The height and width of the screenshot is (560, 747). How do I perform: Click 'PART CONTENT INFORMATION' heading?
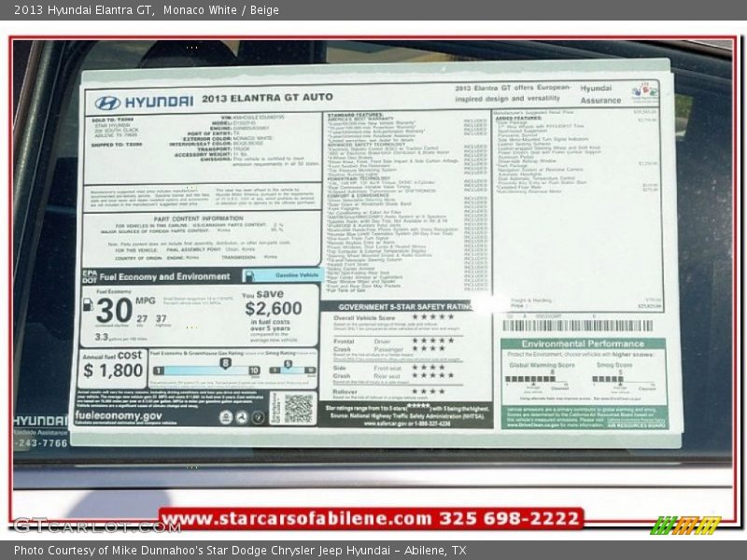[x=199, y=218]
